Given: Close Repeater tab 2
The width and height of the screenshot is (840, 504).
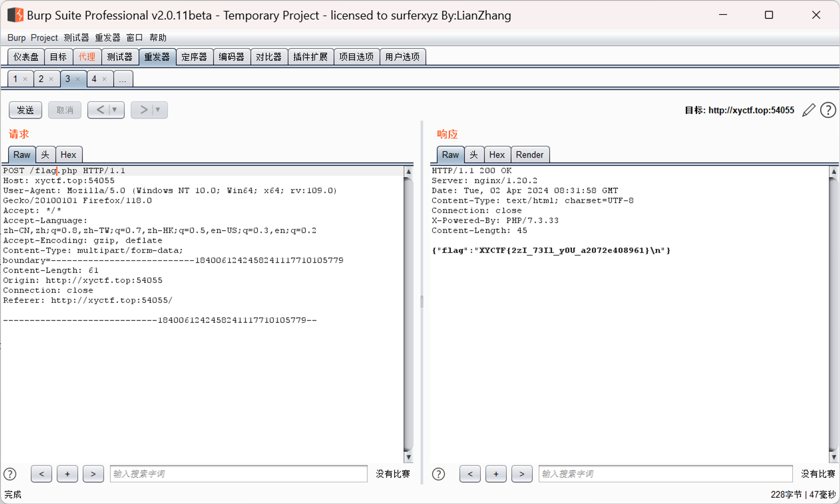Looking at the screenshot, I should [51, 79].
